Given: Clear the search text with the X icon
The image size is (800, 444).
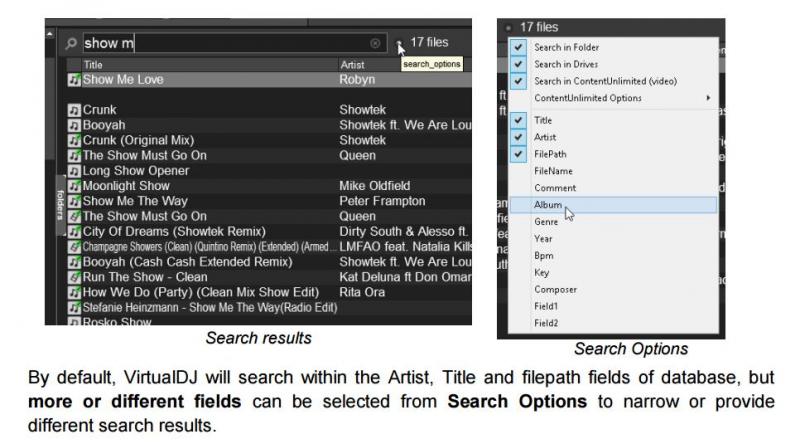Looking at the screenshot, I should [x=375, y=44].
